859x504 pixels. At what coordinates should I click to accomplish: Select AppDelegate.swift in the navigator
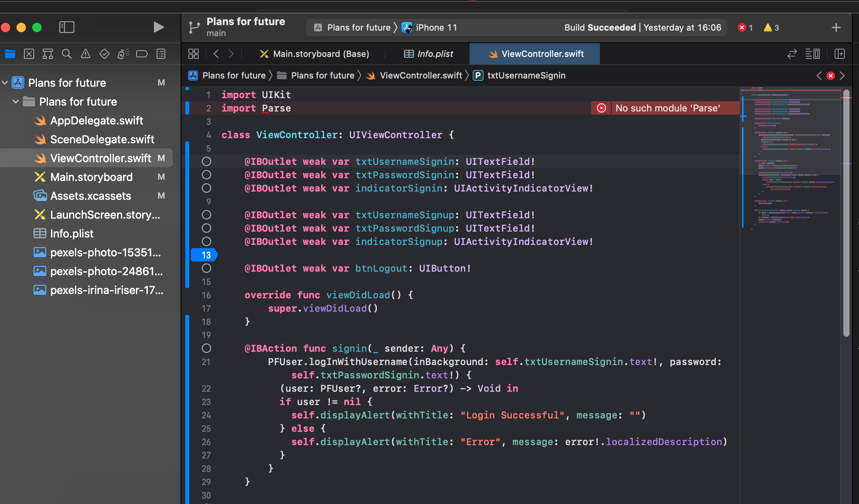[x=96, y=121]
